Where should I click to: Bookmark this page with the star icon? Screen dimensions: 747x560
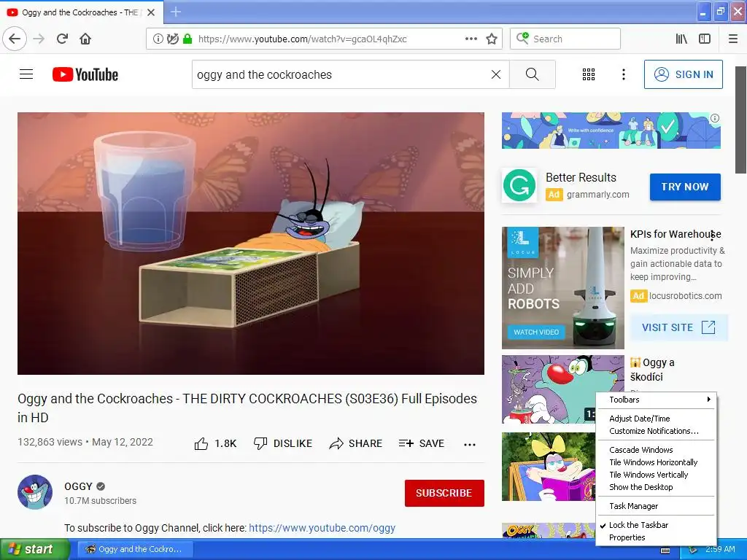point(492,39)
